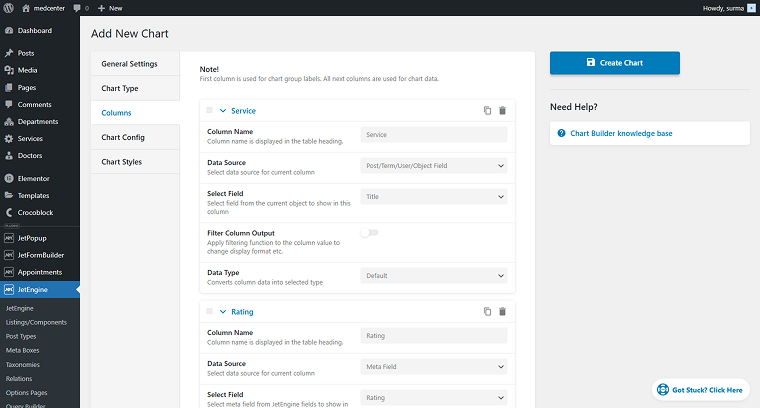Open Relations submenu item
760x408 pixels.
tap(19, 378)
